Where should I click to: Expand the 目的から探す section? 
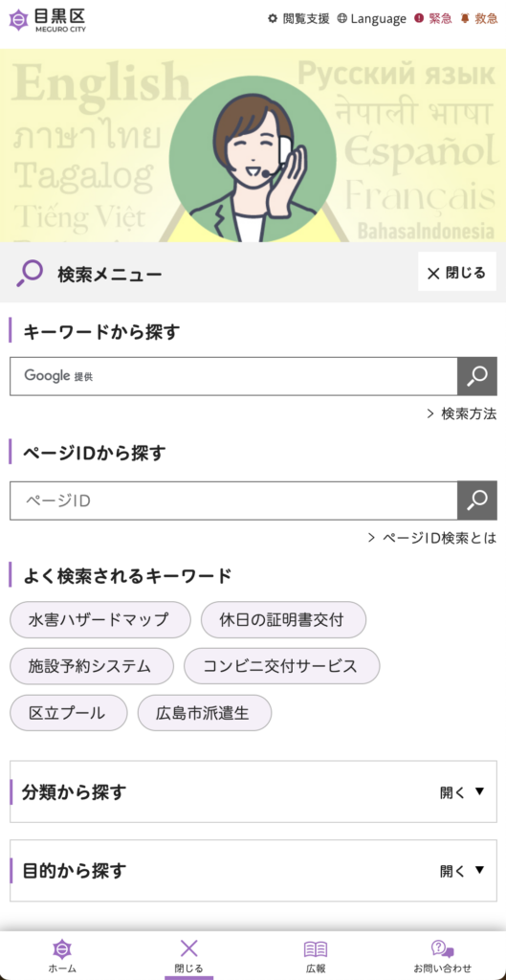253,871
